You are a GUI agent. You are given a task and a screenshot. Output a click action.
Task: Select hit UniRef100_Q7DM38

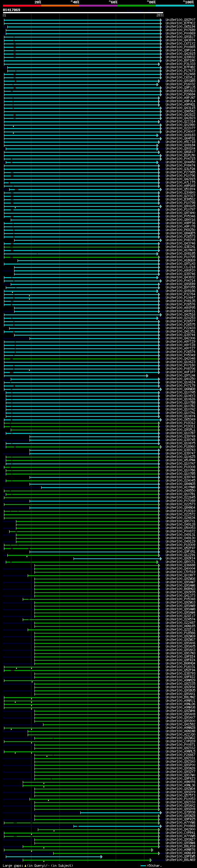tap(180, 812)
